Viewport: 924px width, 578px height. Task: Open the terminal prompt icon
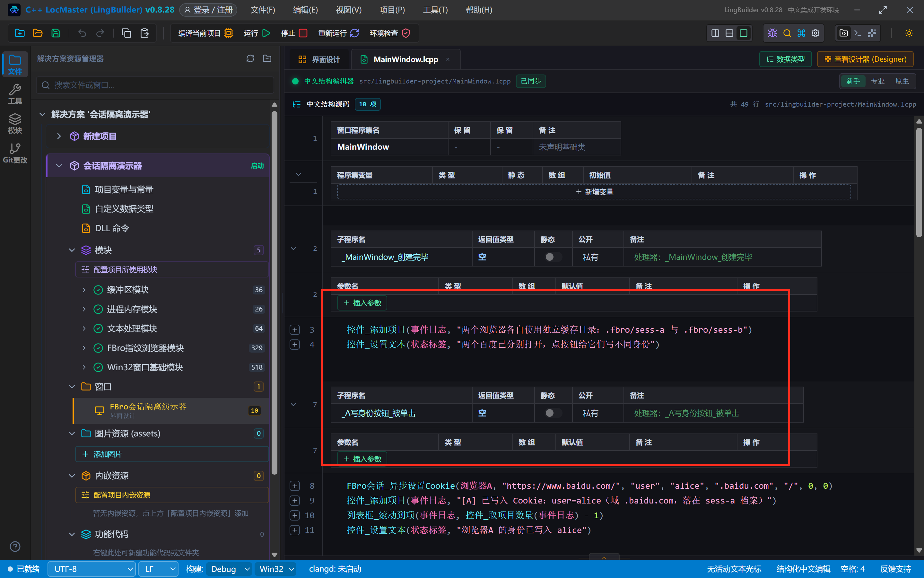point(858,33)
